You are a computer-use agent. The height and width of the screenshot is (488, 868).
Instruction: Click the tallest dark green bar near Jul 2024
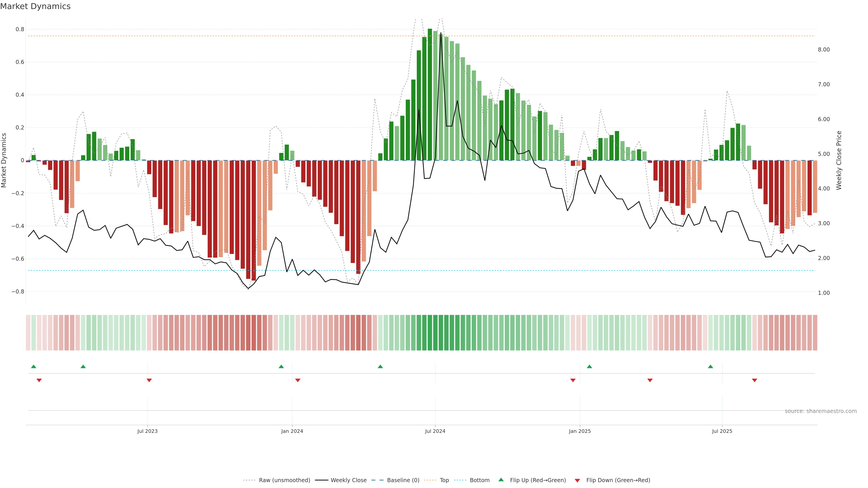point(430,94)
